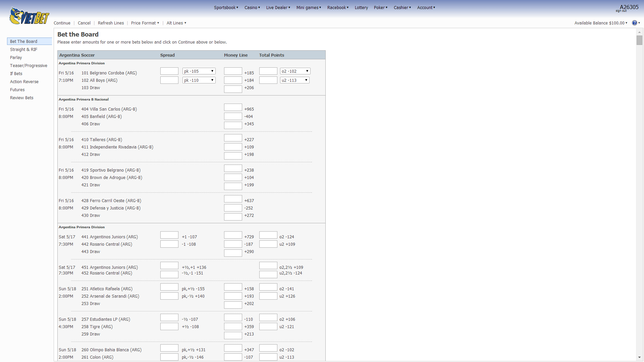Open the Racebook menu
644x362 pixels.
click(338, 7)
